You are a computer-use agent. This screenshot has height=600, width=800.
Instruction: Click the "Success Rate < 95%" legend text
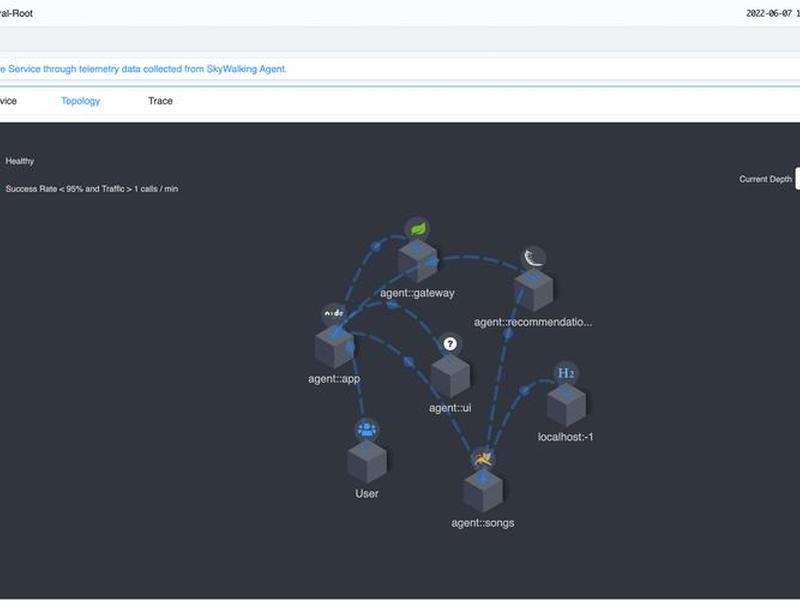click(x=92, y=189)
